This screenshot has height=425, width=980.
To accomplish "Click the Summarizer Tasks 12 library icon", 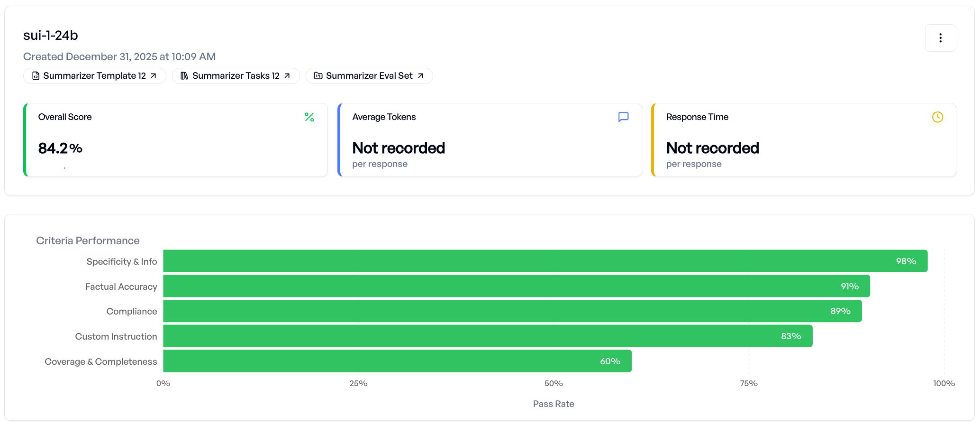I will 184,76.
